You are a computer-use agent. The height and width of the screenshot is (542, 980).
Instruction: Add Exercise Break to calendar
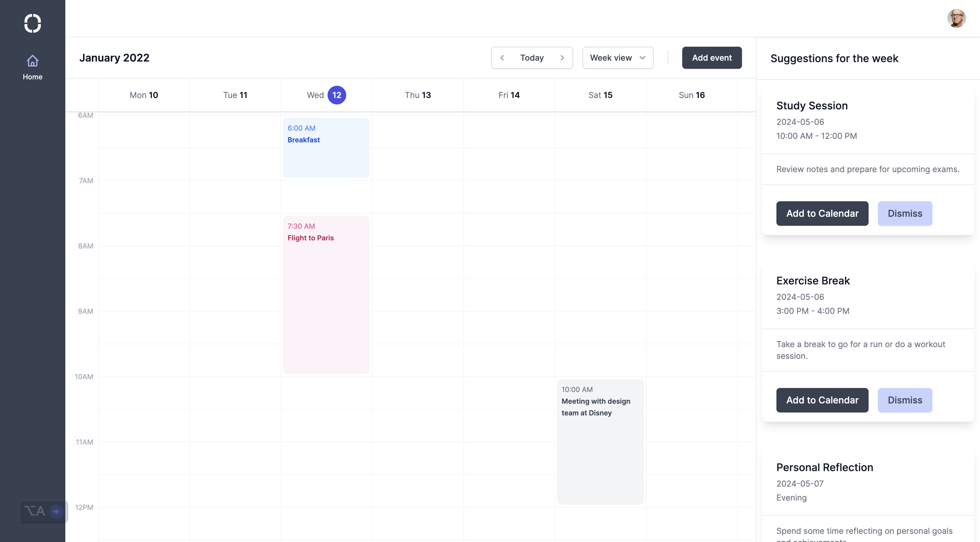(822, 400)
